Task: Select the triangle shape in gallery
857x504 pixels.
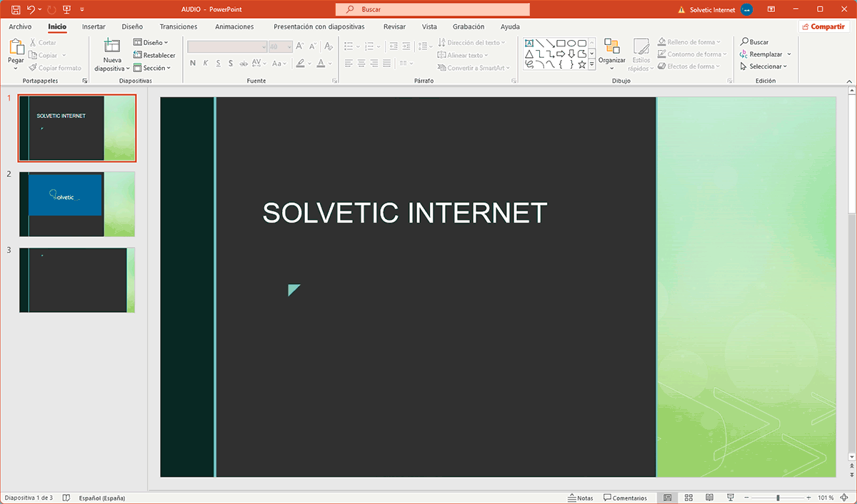Action: (529, 54)
